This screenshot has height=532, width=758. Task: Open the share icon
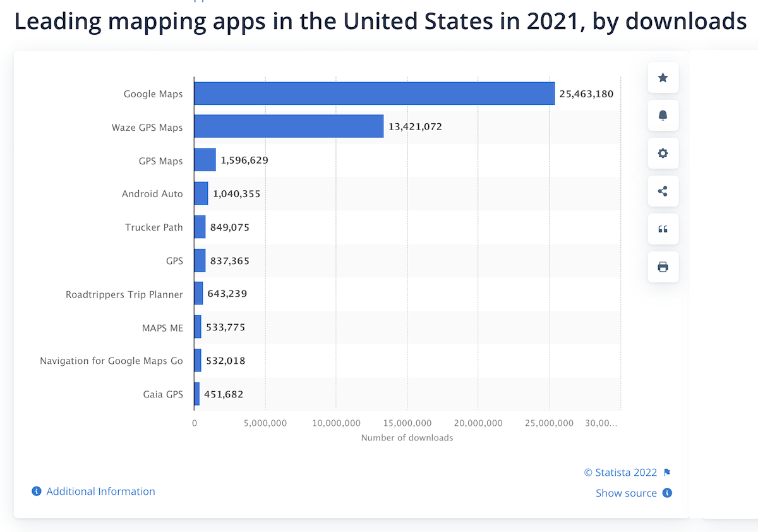(663, 191)
